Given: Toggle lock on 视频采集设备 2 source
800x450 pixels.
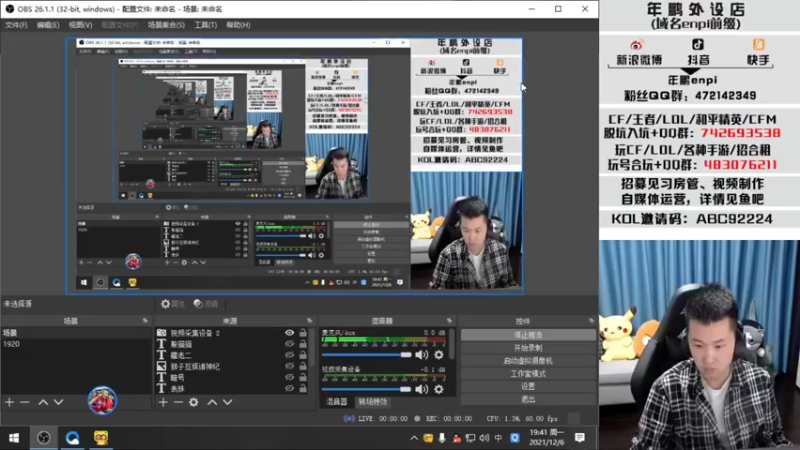Looking at the screenshot, I should tap(303, 333).
